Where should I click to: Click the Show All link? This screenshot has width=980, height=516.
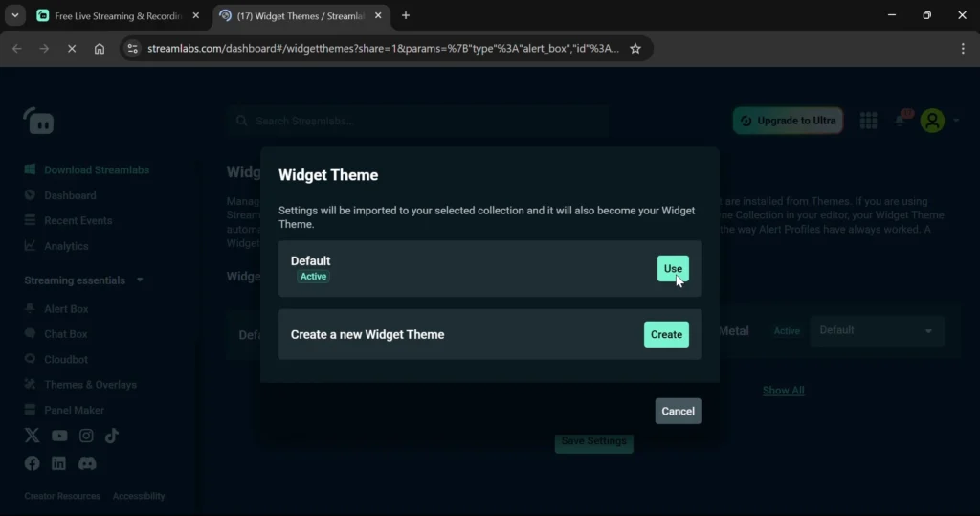click(783, 391)
